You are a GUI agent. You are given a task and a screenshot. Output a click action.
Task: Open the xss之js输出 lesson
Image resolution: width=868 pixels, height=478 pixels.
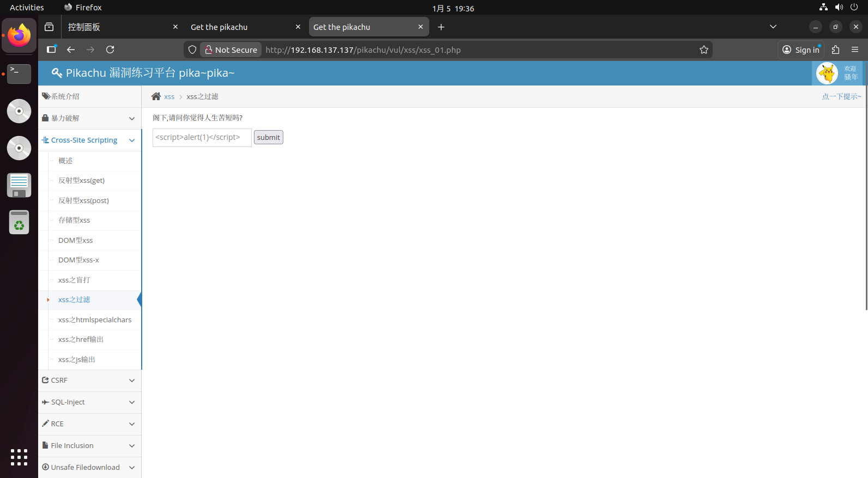tap(76, 359)
